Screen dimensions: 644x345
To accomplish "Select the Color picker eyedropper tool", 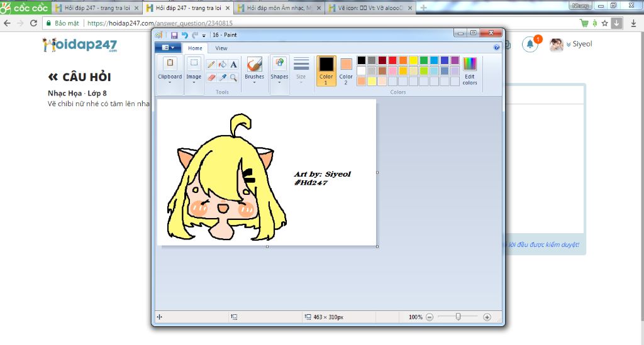I will tap(222, 77).
